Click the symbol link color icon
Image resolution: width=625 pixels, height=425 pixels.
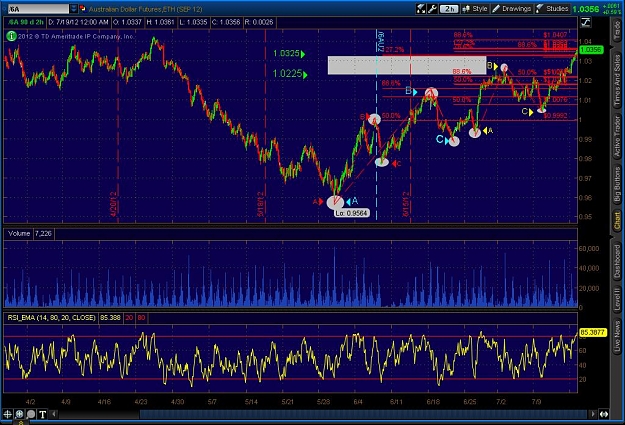point(83,9)
